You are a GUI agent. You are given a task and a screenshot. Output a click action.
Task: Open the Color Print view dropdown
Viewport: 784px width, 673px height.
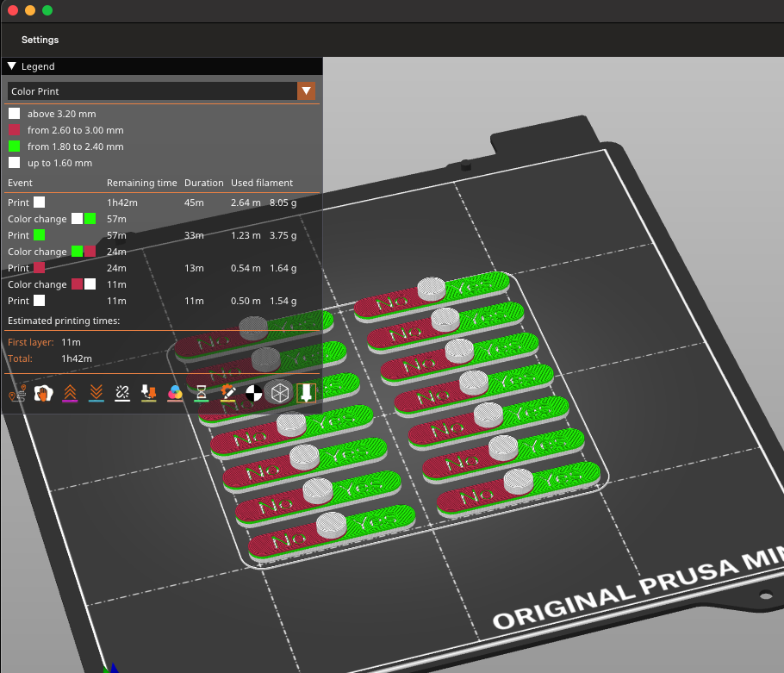click(x=161, y=91)
